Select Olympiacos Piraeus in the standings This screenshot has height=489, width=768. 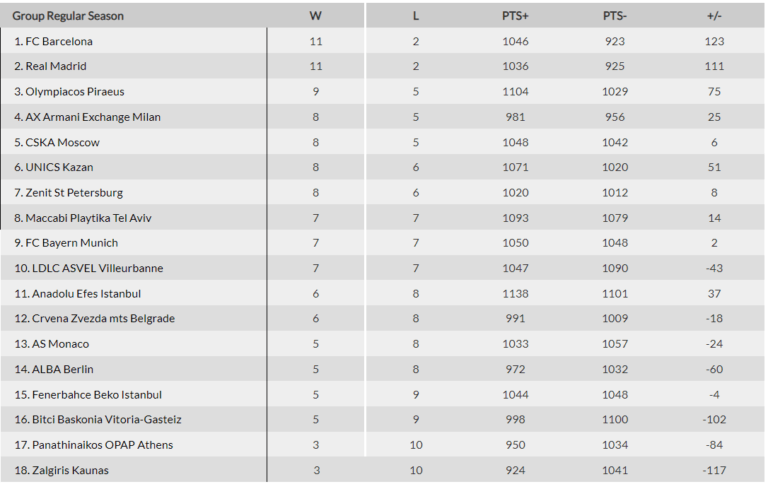point(74,91)
